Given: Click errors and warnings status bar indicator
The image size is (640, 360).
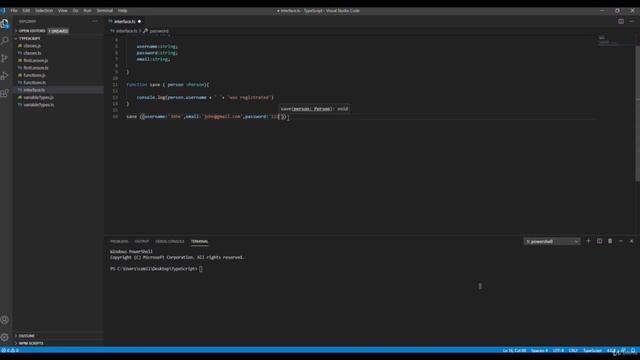Looking at the screenshot, I should [10, 350].
